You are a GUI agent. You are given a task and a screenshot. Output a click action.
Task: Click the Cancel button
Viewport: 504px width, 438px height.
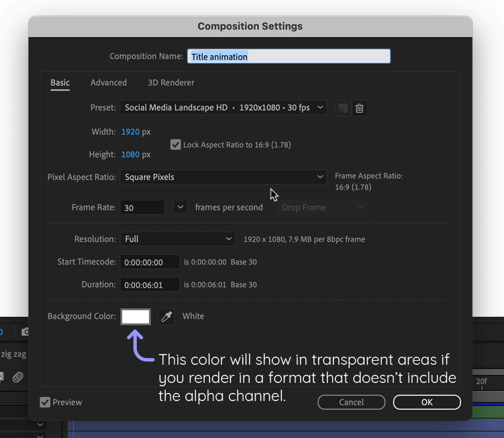[351, 402]
